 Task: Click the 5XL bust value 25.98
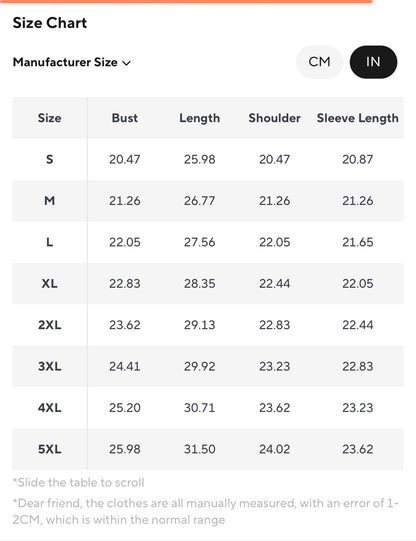click(x=125, y=449)
